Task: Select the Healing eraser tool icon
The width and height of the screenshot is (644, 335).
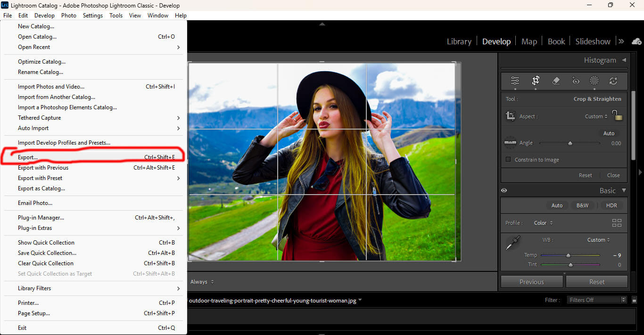Action: tap(555, 81)
